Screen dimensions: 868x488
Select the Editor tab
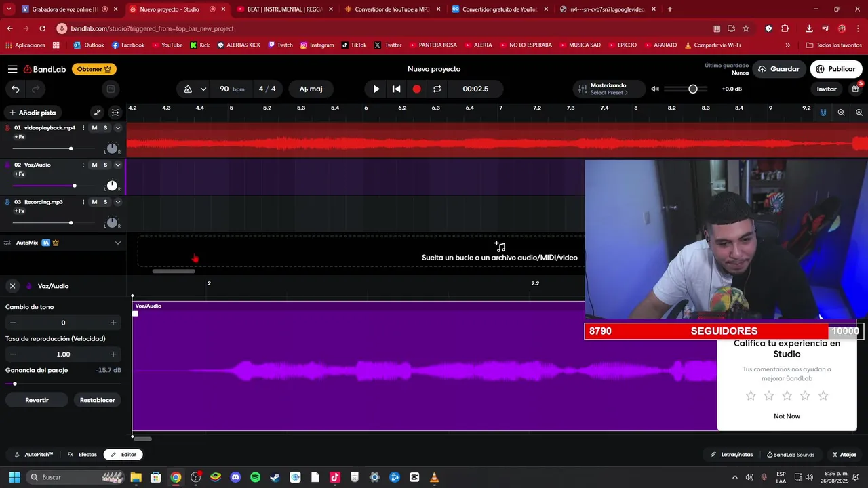123,455
